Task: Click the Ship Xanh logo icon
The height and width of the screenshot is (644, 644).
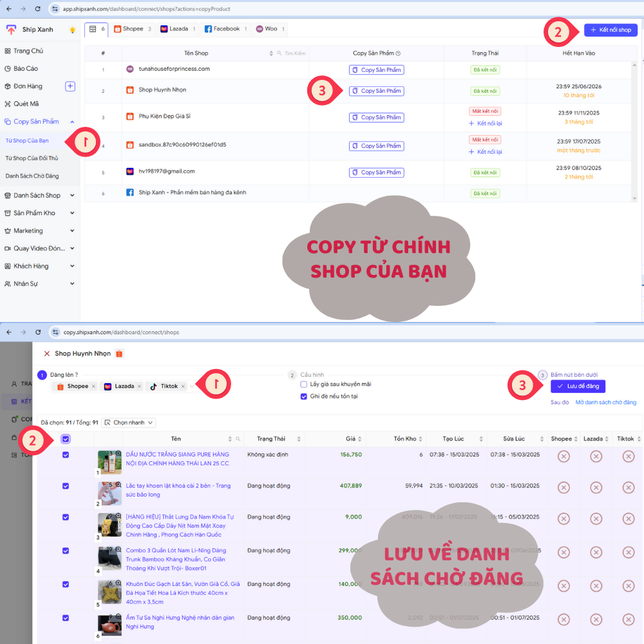Action: [11, 30]
